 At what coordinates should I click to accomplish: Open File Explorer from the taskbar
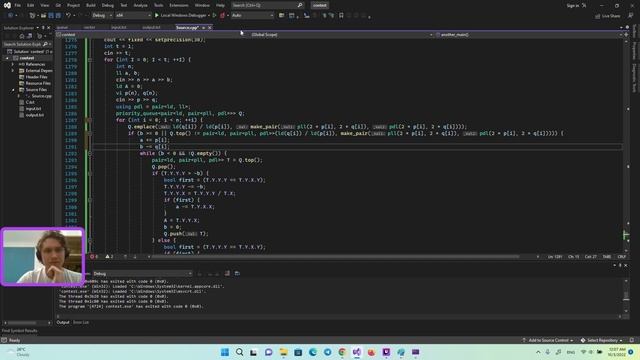coord(283,352)
